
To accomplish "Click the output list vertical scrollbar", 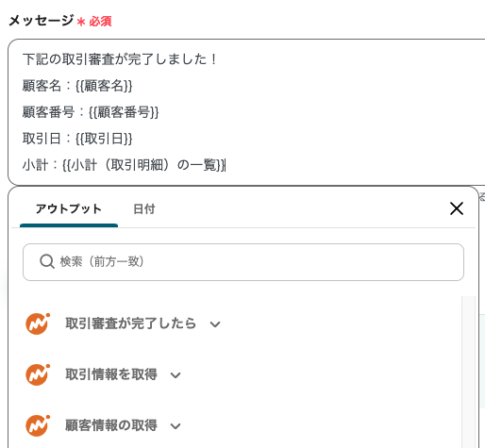I will click(x=468, y=371).
